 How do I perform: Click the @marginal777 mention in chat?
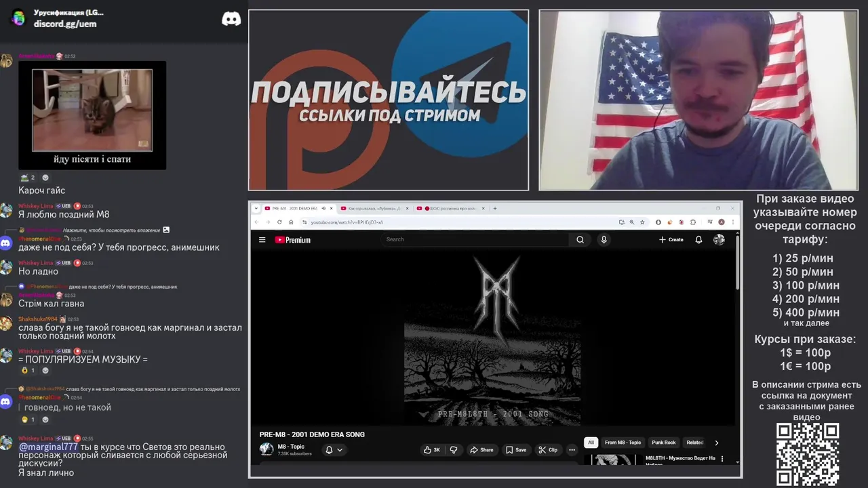pos(48,447)
